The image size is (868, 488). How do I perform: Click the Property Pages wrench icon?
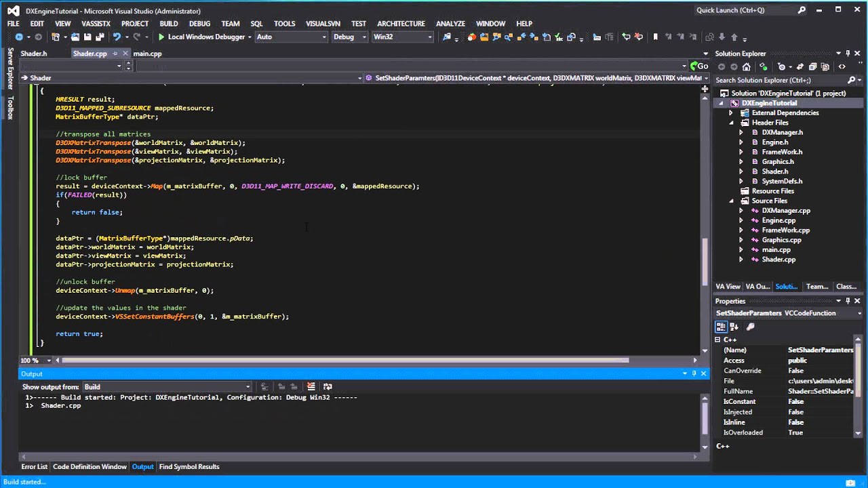click(x=750, y=327)
